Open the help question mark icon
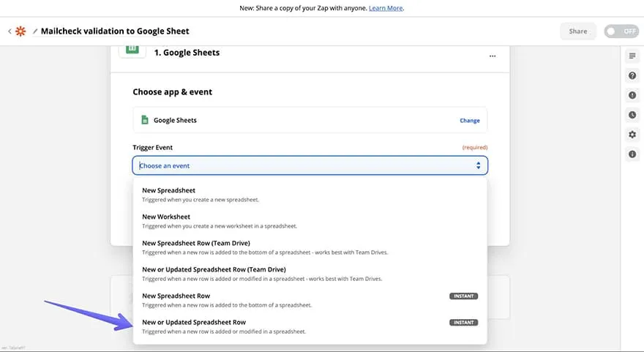The width and height of the screenshot is (644, 352). [632, 75]
